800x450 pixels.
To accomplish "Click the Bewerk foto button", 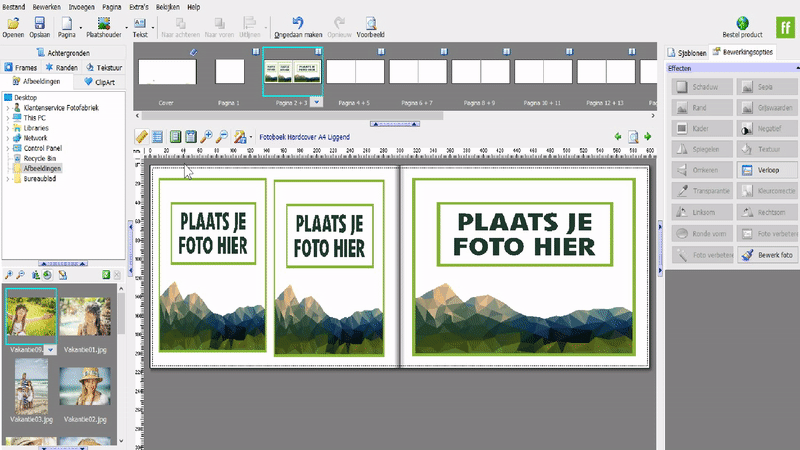I will pos(765,255).
